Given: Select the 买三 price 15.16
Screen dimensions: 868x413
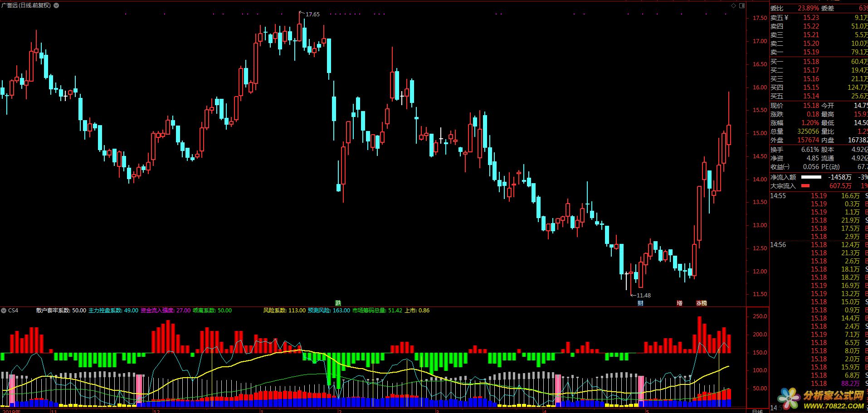Looking at the screenshot, I should point(811,79).
